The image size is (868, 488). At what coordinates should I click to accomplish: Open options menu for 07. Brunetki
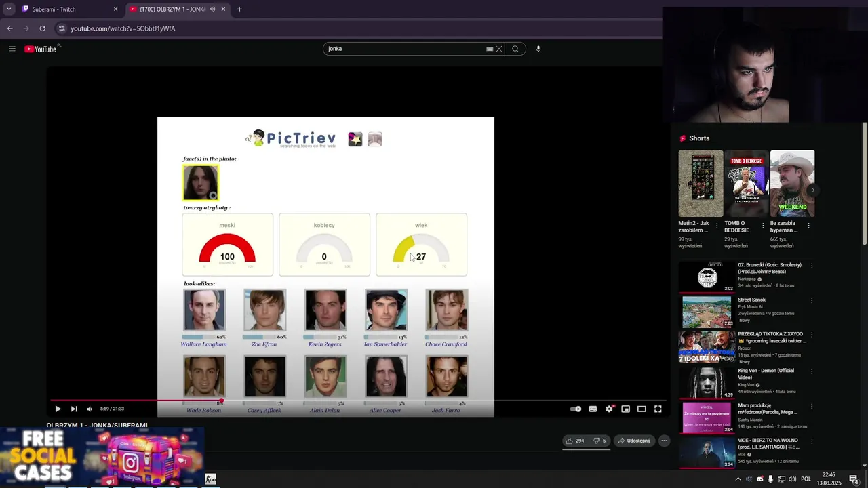(x=812, y=266)
